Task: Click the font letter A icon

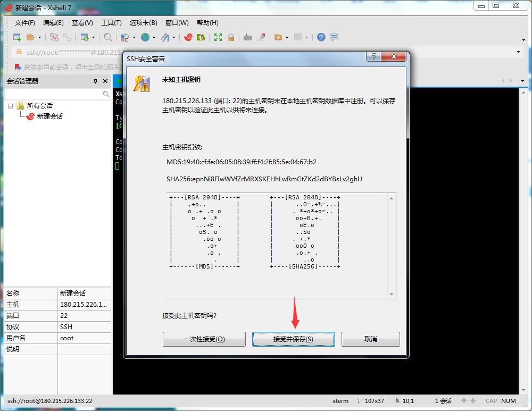Action: tap(165, 37)
